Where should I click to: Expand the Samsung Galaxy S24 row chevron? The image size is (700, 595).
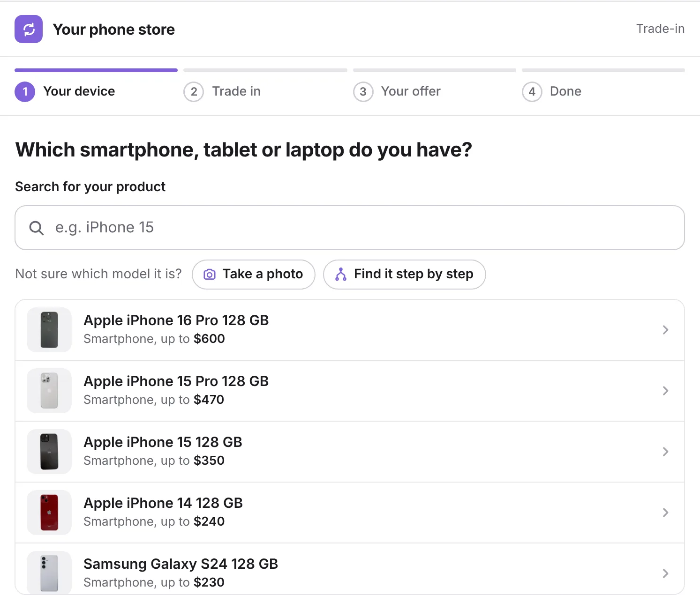tap(665, 573)
